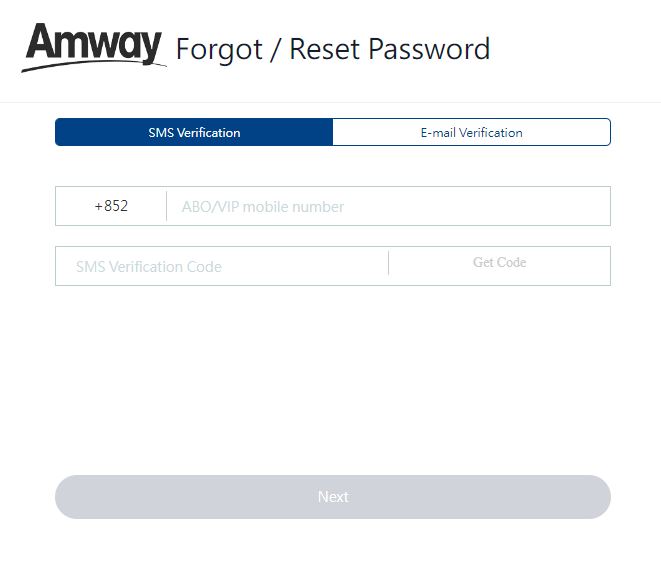Focus the ABO/VIP mobile number field
The image size is (661, 563).
coord(388,206)
